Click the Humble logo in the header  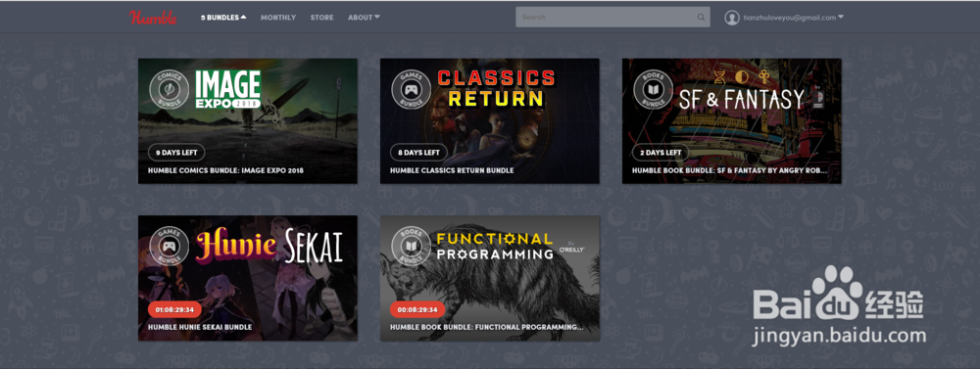tap(153, 18)
